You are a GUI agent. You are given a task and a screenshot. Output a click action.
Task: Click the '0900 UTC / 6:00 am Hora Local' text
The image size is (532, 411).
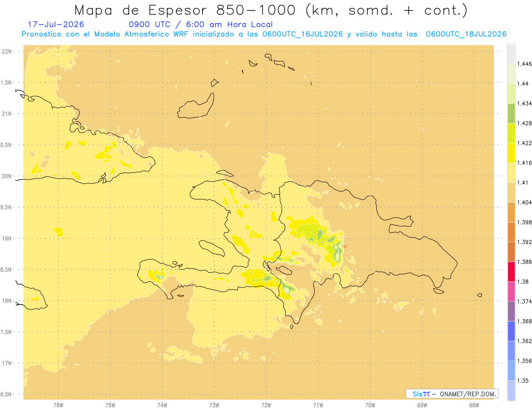(201, 25)
